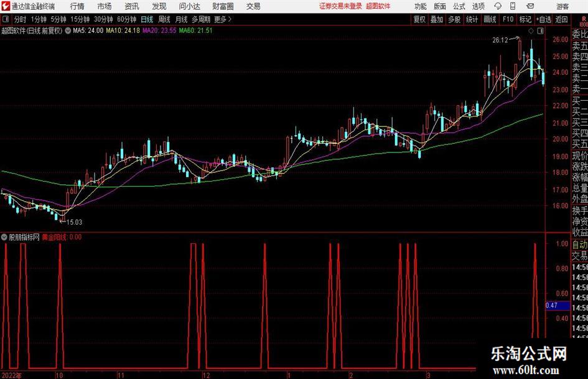Click 证券交易未登录 login link
The width and height of the screenshot is (588, 379).
pos(340,6)
